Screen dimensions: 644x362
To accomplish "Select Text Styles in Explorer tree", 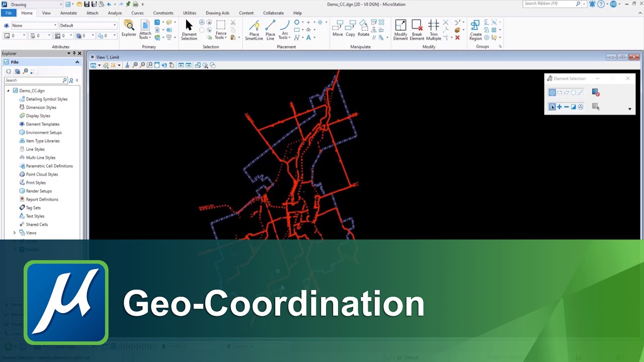I will pos(35,216).
